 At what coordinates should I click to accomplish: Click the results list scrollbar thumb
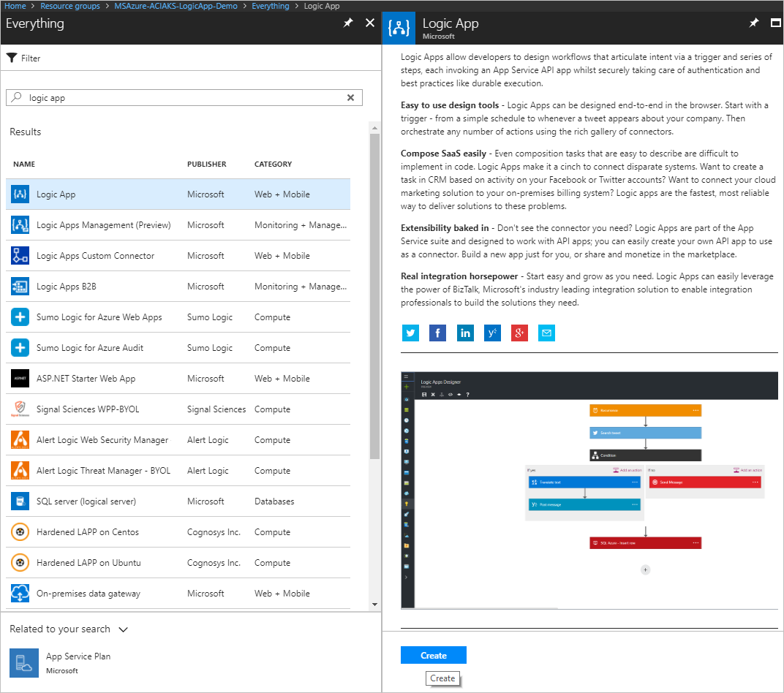[375, 296]
